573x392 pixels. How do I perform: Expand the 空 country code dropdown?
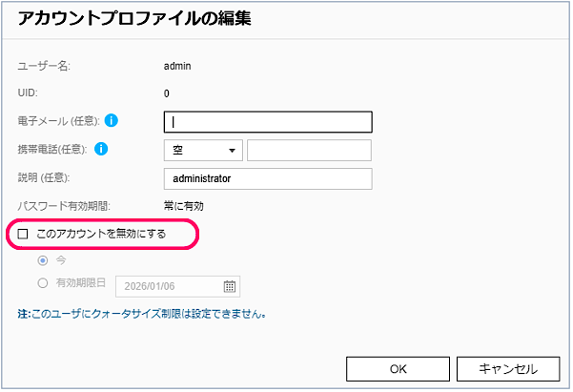tap(203, 150)
